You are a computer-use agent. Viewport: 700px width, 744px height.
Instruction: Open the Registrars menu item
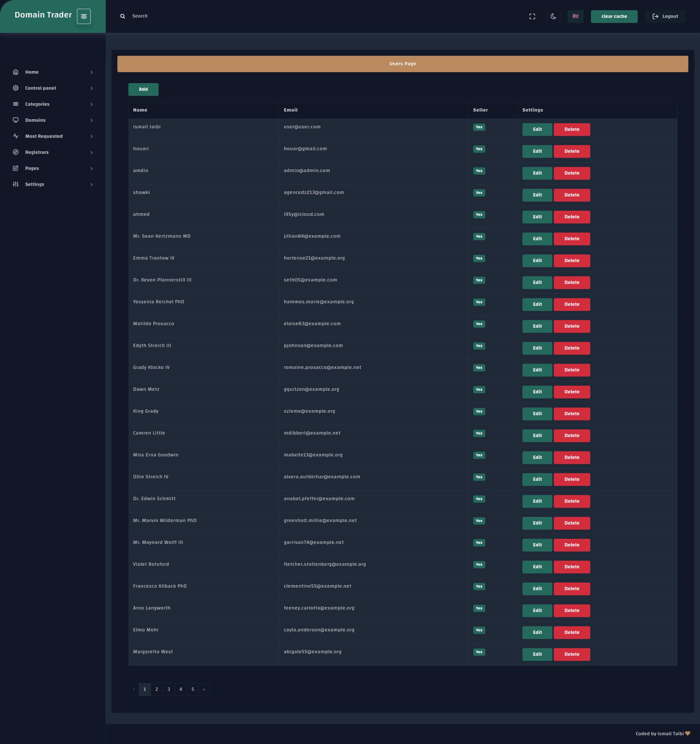pyautogui.click(x=53, y=153)
